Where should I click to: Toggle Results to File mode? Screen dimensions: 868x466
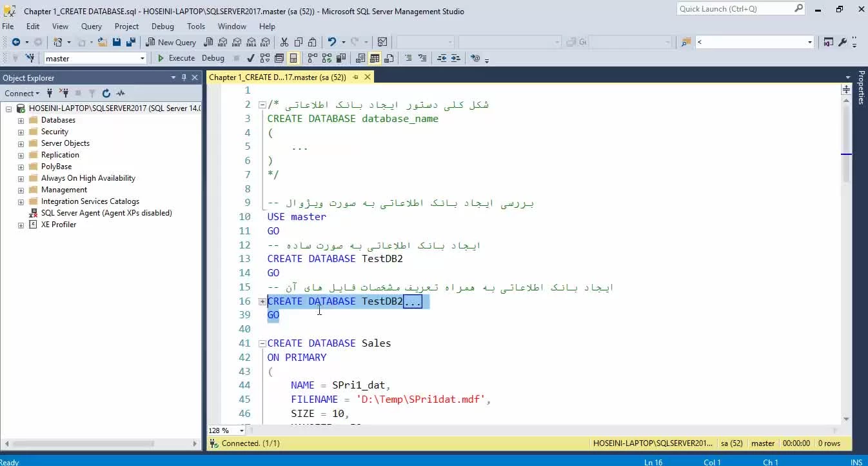389,58
